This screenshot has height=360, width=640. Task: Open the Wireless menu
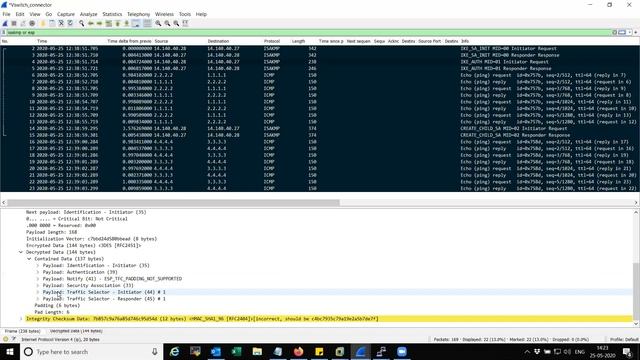164,14
